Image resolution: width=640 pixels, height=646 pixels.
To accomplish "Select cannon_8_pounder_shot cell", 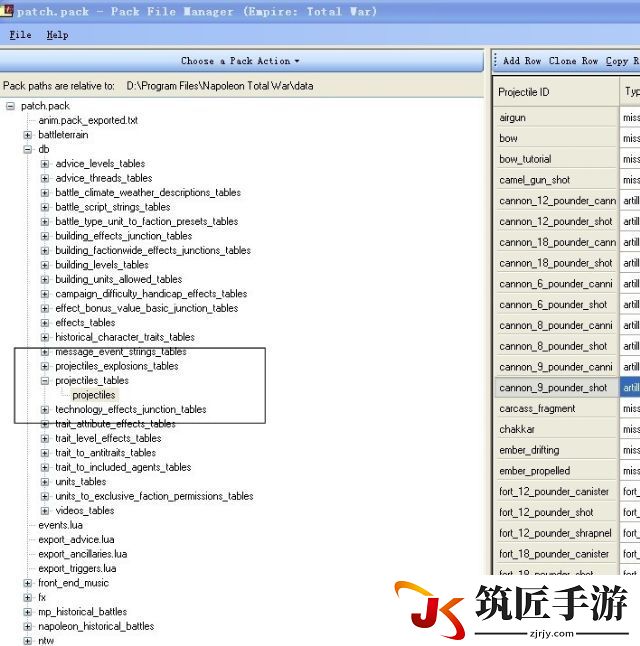I will tap(556, 346).
